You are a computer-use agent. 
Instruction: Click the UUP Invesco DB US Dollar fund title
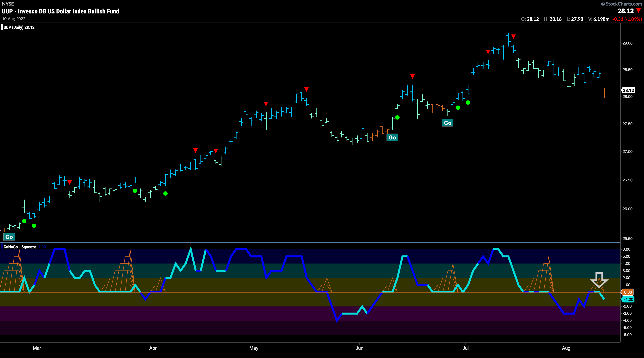click(x=61, y=11)
